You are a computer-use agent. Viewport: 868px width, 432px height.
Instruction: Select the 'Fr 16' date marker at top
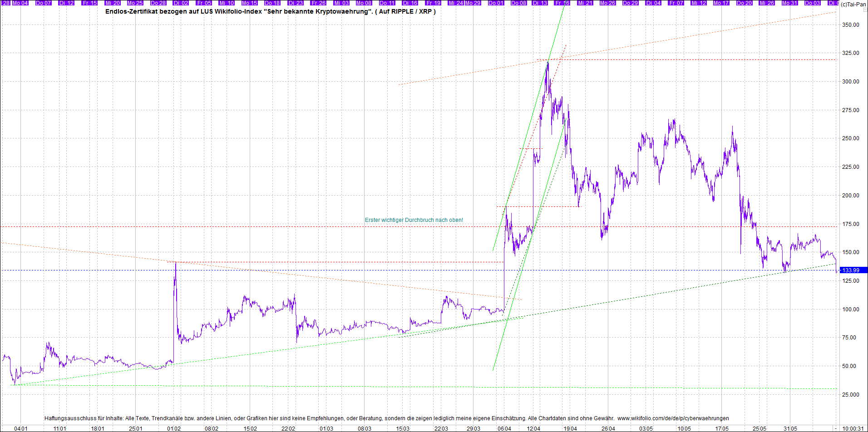562,3
